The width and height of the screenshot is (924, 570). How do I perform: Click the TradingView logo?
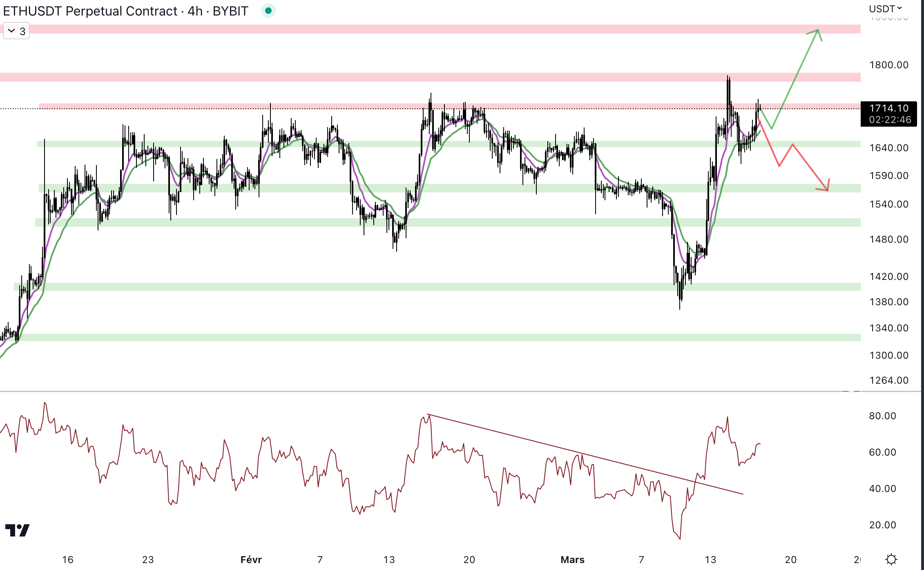(x=17, y=530)
